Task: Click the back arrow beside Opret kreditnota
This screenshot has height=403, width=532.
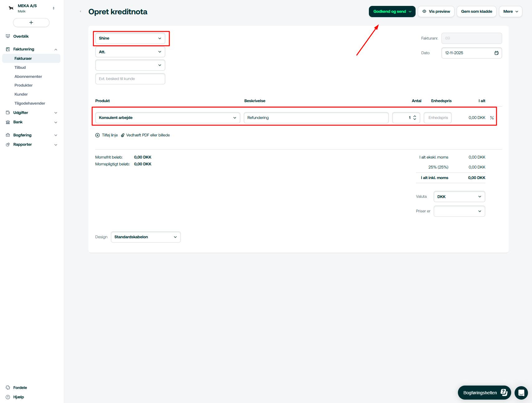Action: click(x=81, y=12)
